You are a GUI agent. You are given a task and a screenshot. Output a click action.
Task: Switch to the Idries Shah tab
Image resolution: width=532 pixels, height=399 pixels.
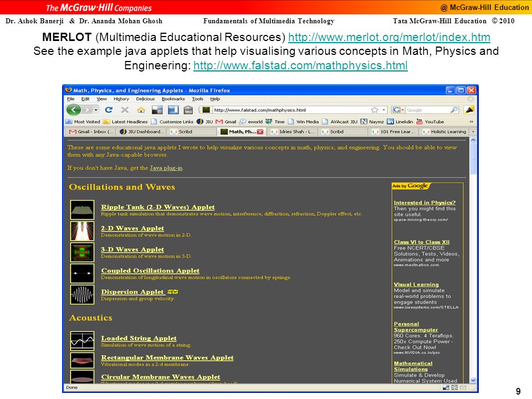click(292, 132)
